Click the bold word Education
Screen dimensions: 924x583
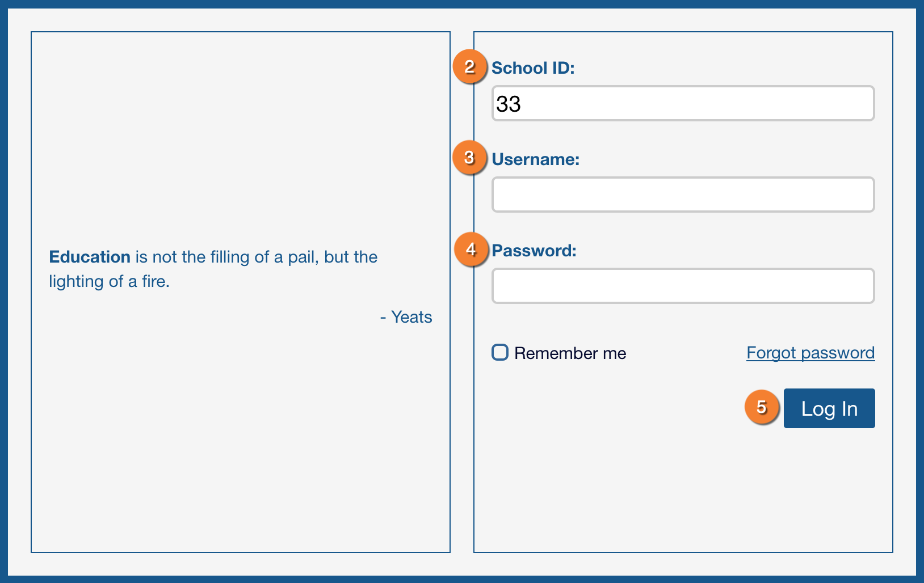(x=90, y=257)
